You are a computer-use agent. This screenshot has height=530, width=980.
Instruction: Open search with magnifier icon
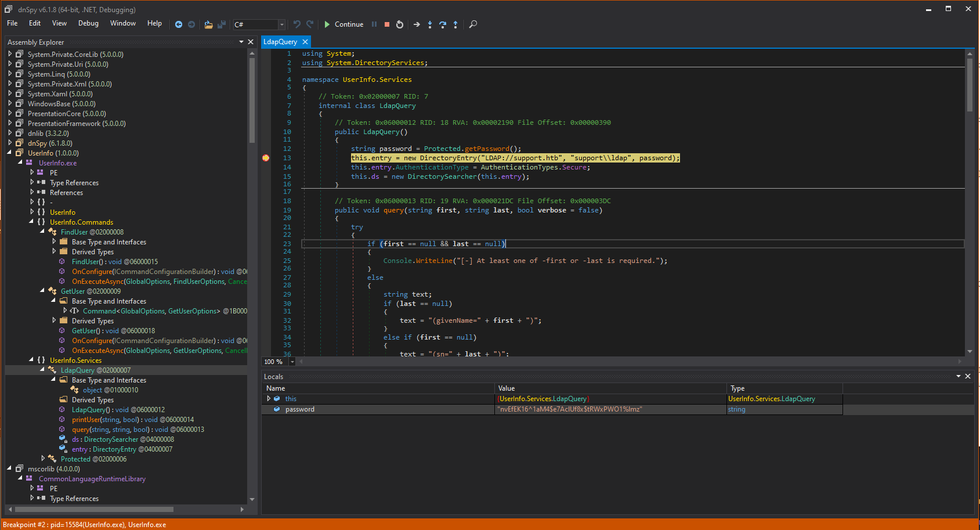[473, 24]
